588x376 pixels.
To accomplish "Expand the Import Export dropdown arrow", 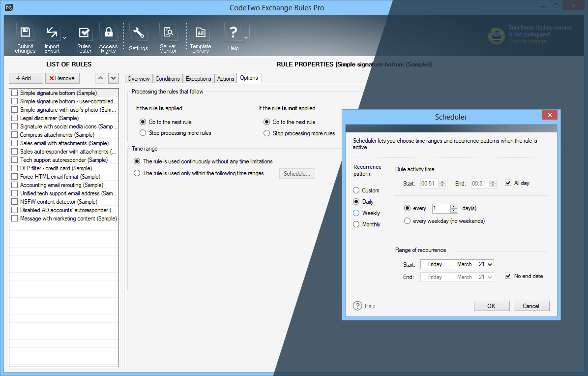I will [x=64, y=38].
